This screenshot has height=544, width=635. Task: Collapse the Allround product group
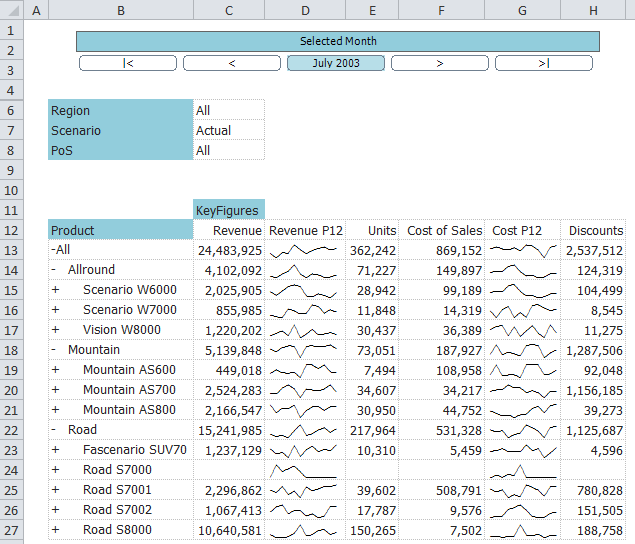point(54,270)
